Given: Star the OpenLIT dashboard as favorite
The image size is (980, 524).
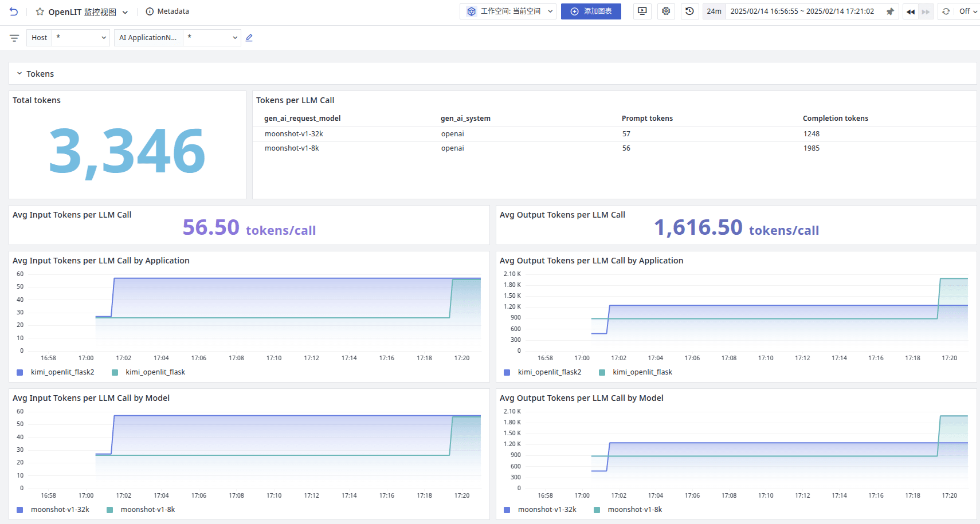Looking at the screenshot, I should [40, 11].
